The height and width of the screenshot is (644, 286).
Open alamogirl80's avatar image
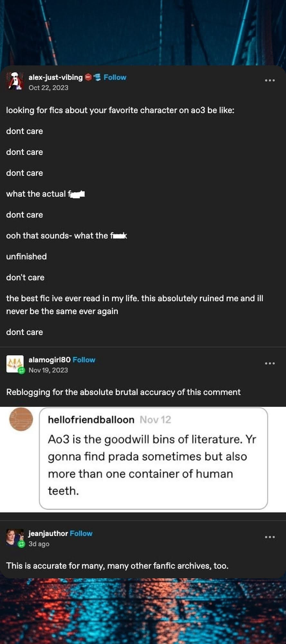[15, 364]
